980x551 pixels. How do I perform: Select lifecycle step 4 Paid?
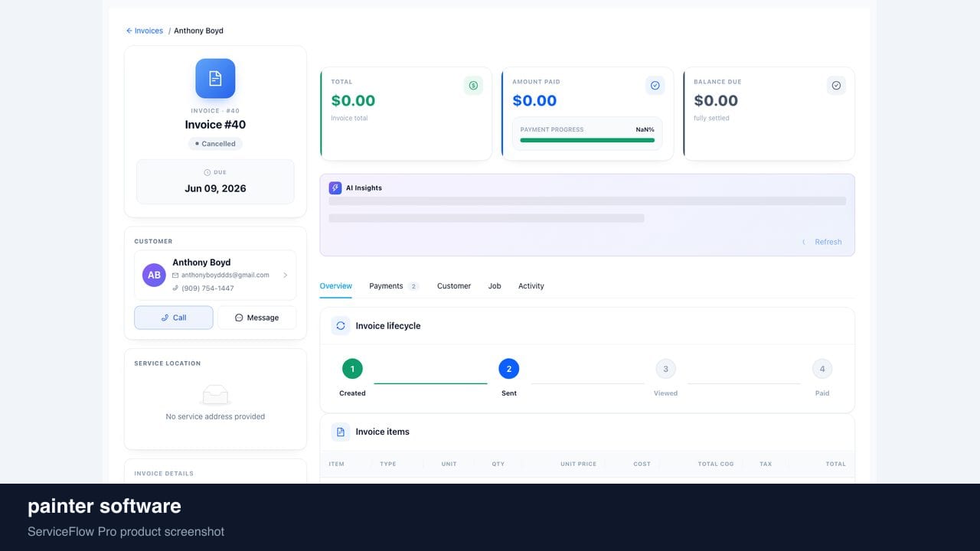pos(822,369)
